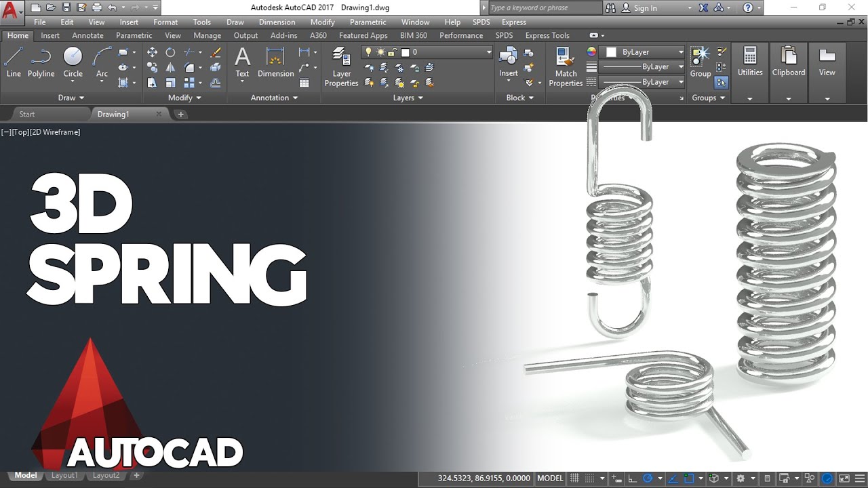Toggle 2D object snap

pos(688,478)
